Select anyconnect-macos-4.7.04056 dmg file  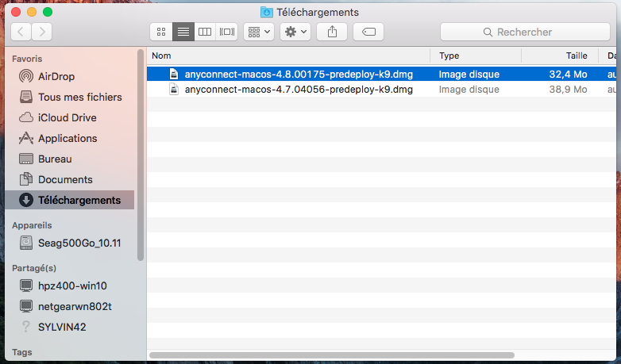299,90
